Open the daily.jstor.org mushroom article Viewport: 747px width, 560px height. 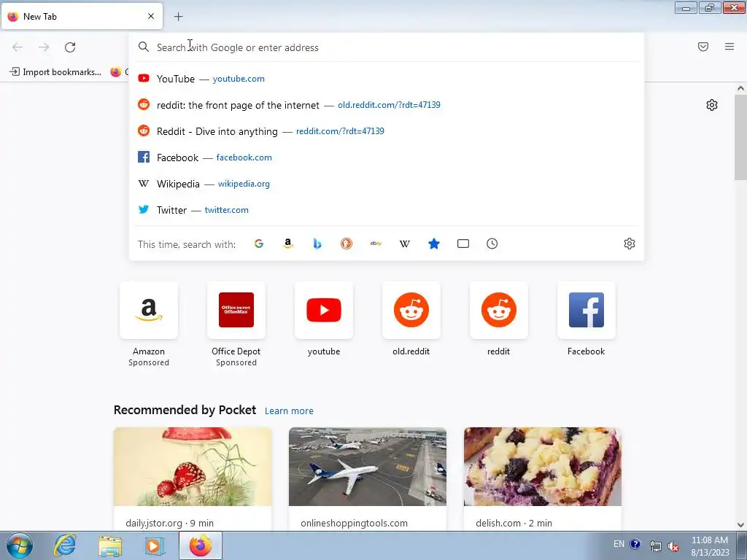tap(193, 478)
